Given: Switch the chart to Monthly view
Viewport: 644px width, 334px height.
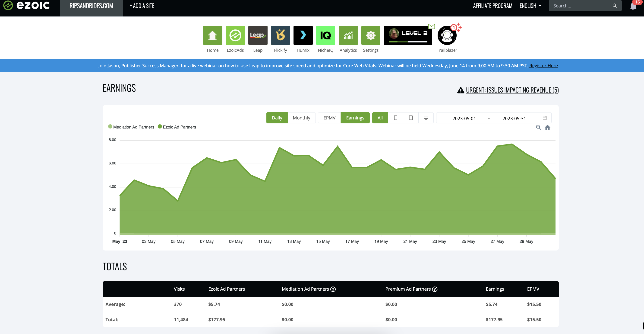Looking at the screenshot, I should [302, 118].
